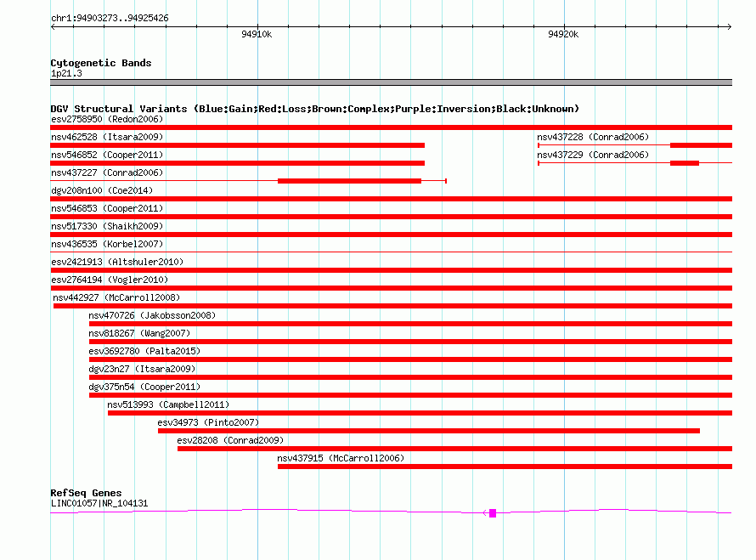
Task: Select the nsv546853 (Cooper2011) label
Action: pos(107,208)
